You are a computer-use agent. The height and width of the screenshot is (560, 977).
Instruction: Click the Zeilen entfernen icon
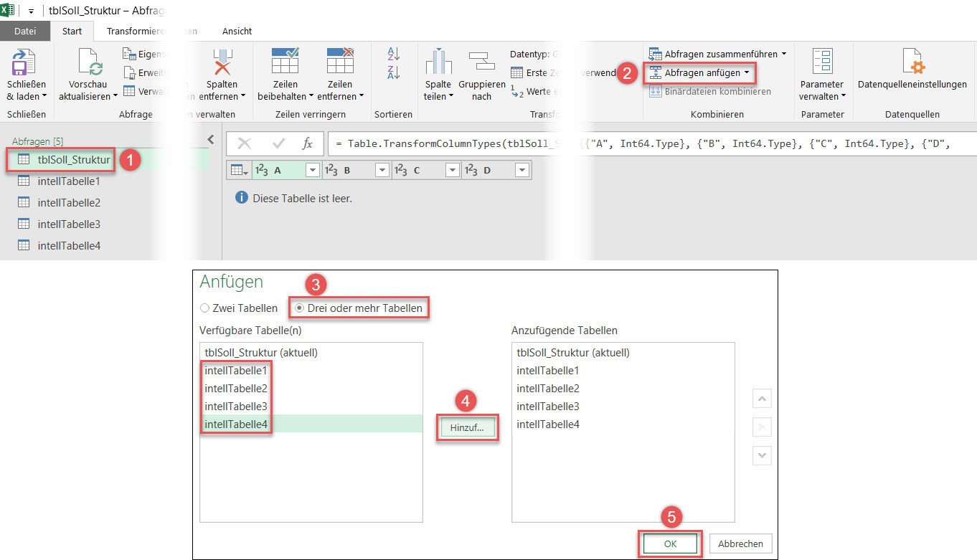340,62
